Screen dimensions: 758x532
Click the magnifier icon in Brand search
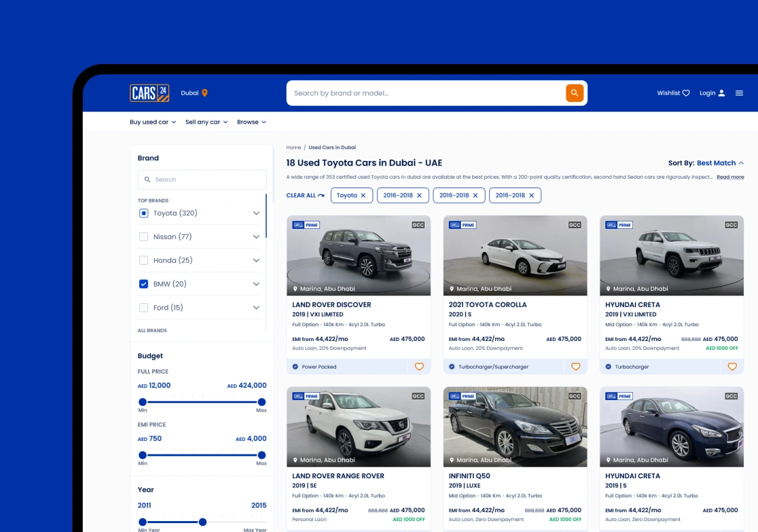click(x=147, y=179)
